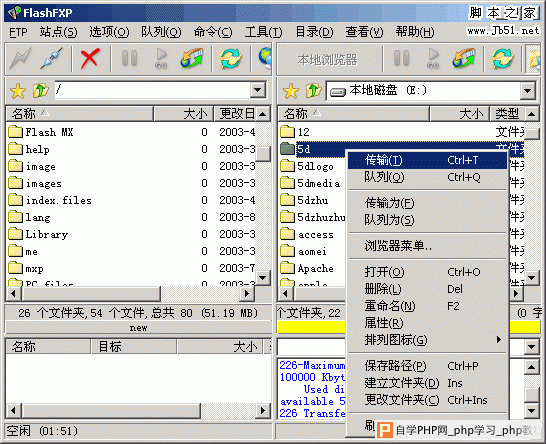This screenshot has height=444, width=546.
Task: Click the refresh icon in the remote toolbar
Action: pos(231,58)
